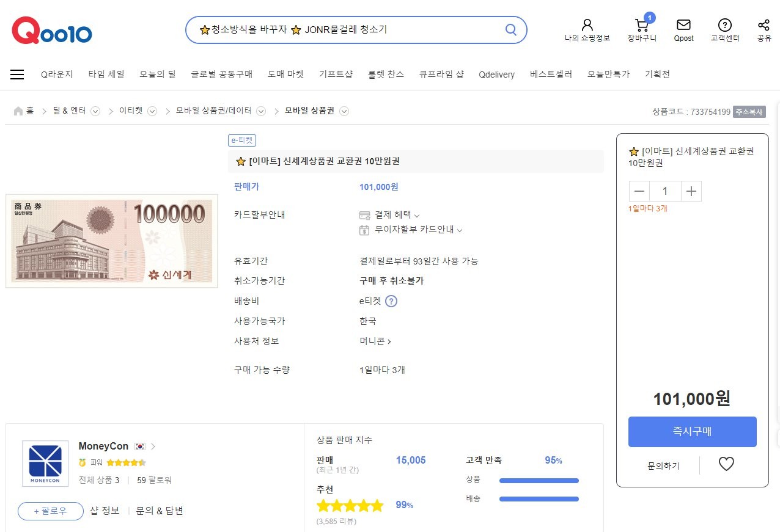Open the Qdelivery menu

click(496, 75)
